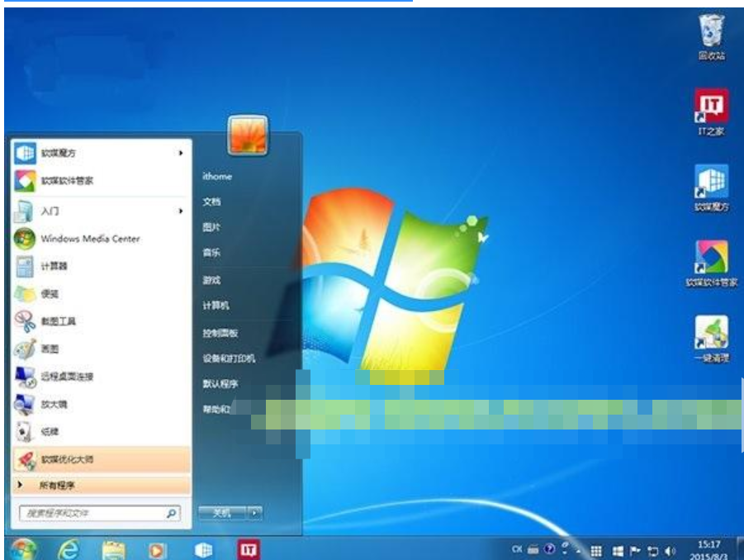This screenshot has height=560, width=744.
Task: Expand 软媒魔方 submenu arrow in Start menu
Action: pyautogui.click(x=180, y=153)
